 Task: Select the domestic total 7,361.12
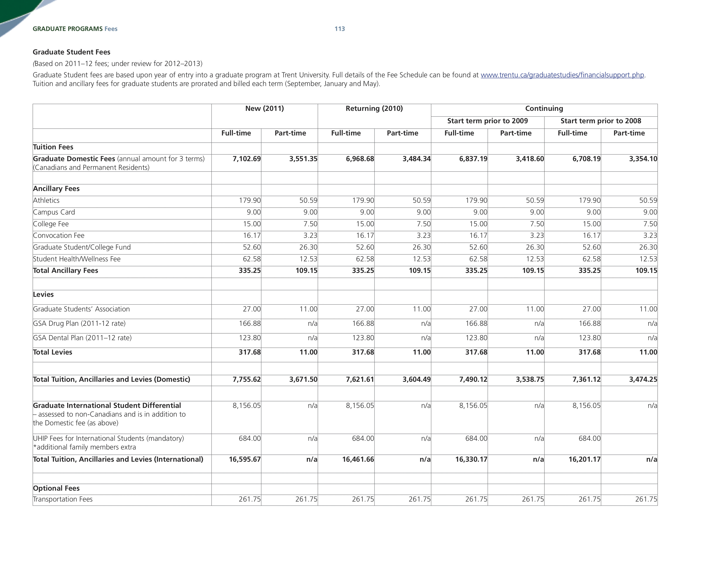point(586,379)
